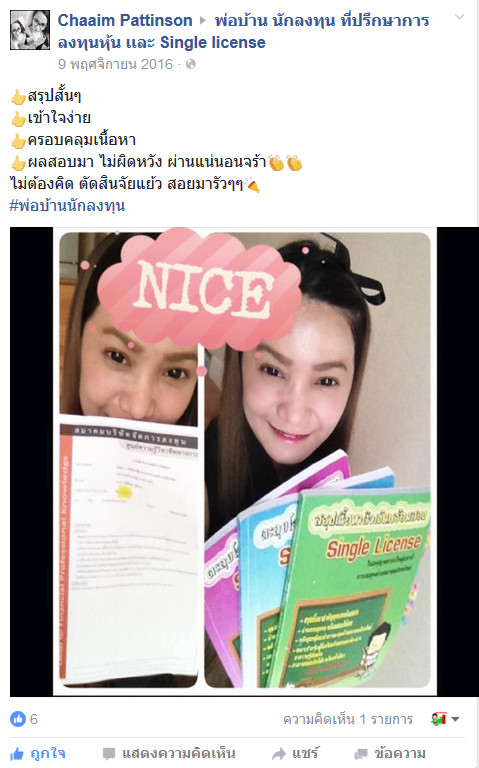This screenshot has width=479, height=768.
Task: Click the globe public privacy icon
Action: coord(191,64)
